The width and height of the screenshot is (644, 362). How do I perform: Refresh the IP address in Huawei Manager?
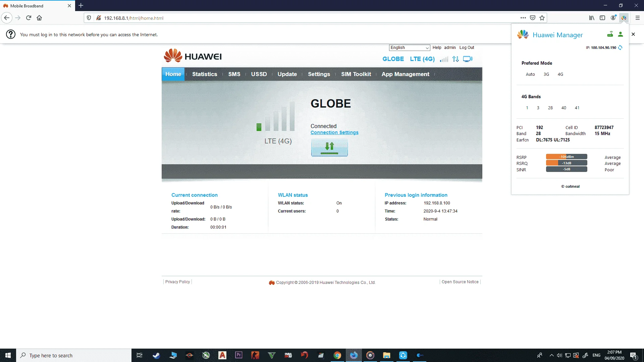[620, 48]
